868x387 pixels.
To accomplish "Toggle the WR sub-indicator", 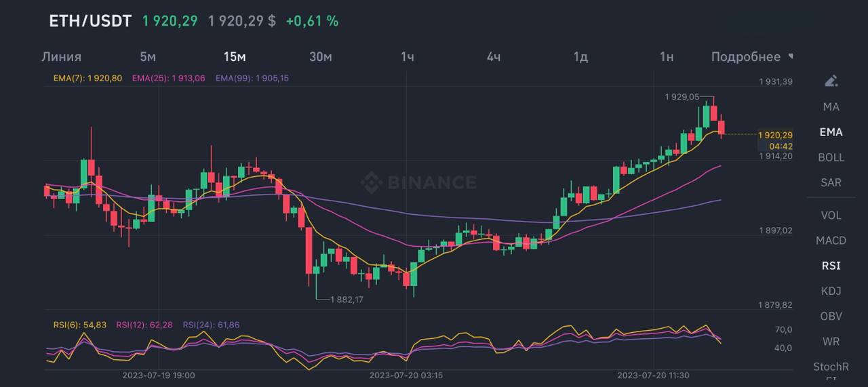I will (x=831, y=341).
